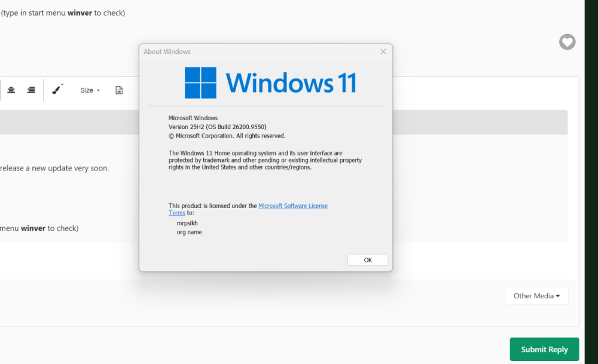Image resolution: width=598 pixels, height=364 pixels.
Task: Click the heart reaction icon
Action: (567, 42)
